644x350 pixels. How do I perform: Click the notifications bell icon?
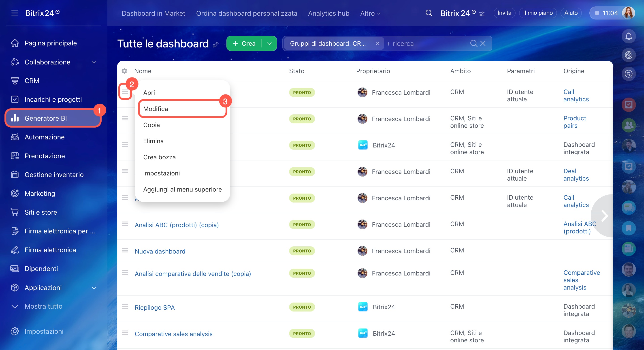(628, 36)
